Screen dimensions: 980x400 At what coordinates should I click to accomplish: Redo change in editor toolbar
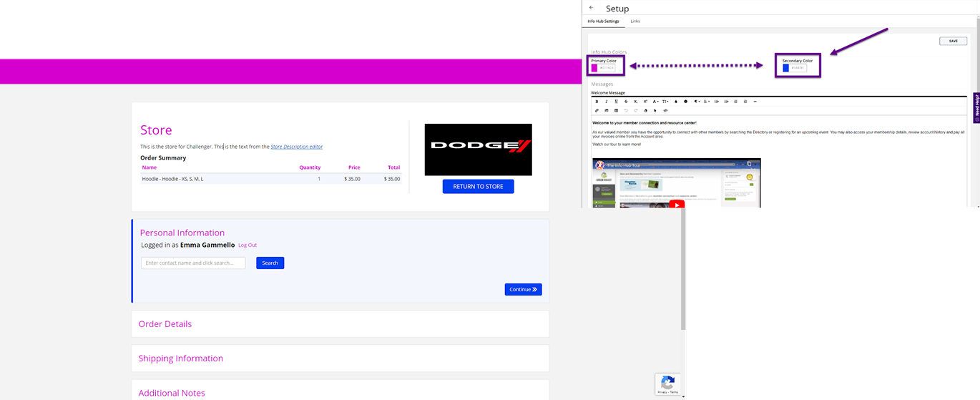[x=636, y=110]
